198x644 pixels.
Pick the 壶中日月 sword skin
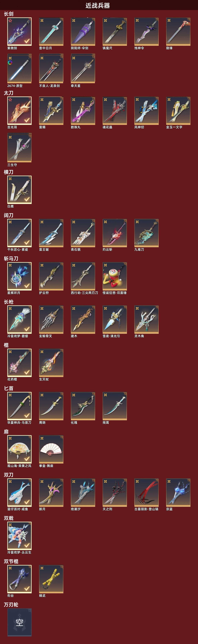[x=51, y=31]
